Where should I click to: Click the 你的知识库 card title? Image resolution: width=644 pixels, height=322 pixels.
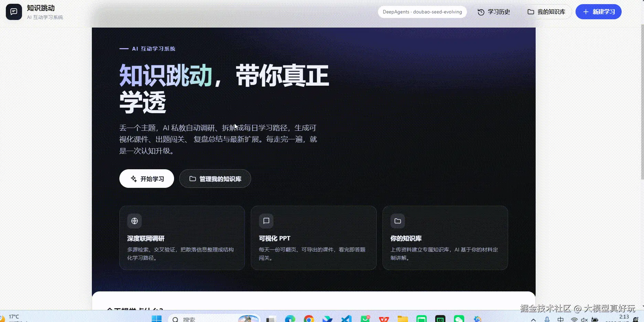tap(406, 238)
